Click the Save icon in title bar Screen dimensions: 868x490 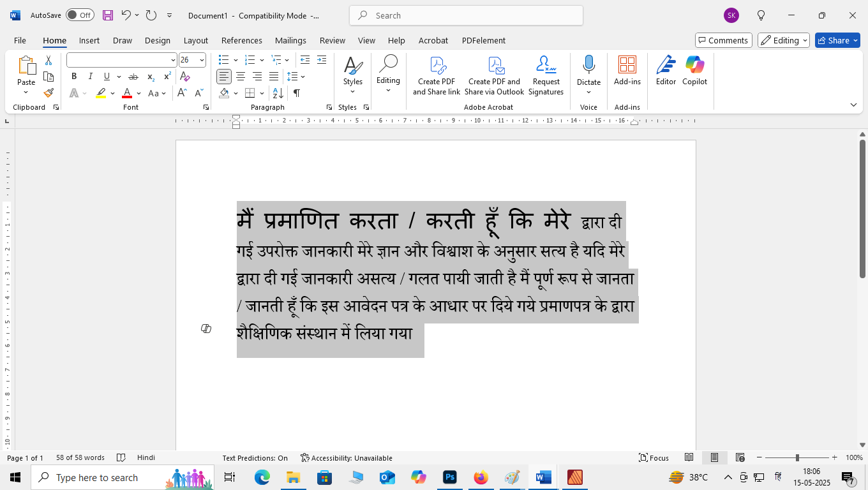108,15
